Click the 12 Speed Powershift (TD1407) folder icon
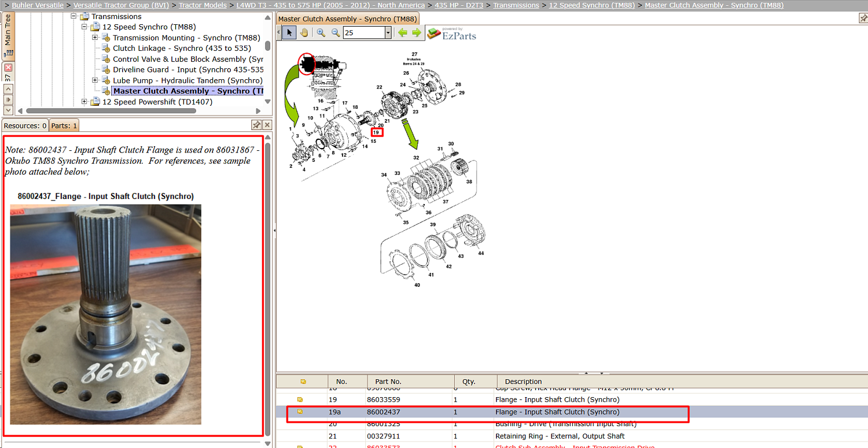 click(x=95, y=102)
